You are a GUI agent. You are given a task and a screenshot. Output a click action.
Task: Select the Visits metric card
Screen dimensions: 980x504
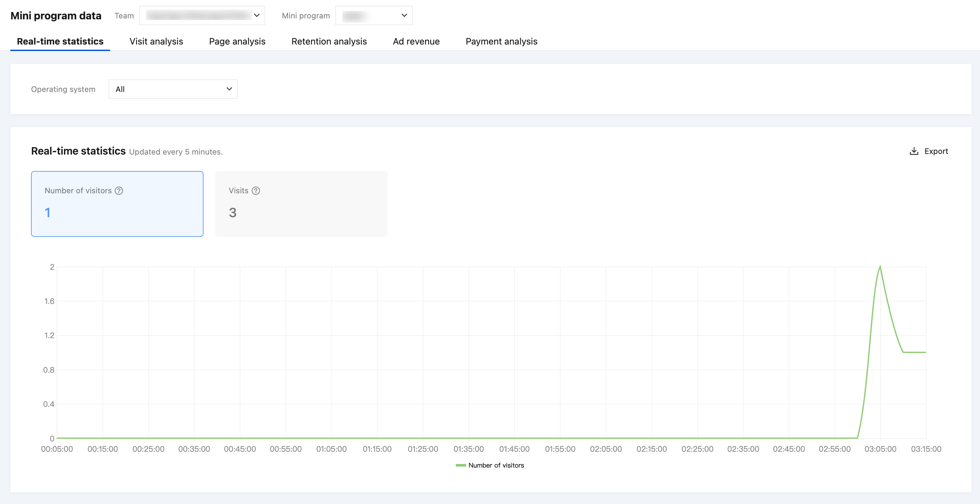tap(301, 204)
